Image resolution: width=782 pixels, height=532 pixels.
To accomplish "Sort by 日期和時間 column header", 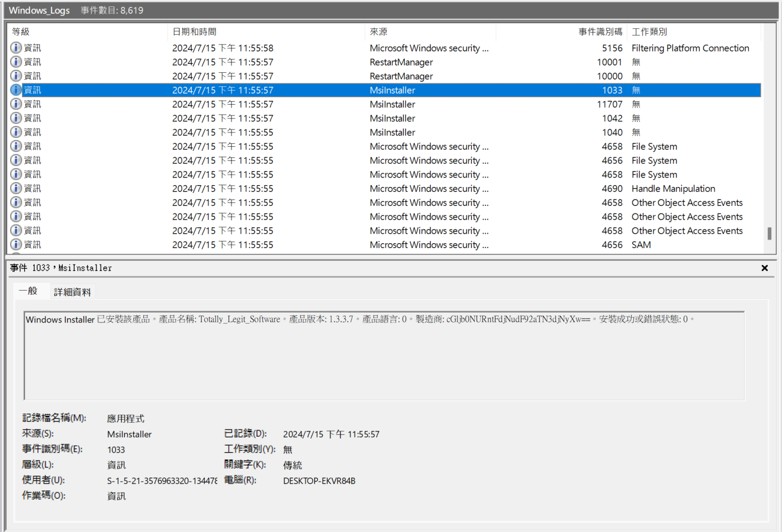I will 267,32.
